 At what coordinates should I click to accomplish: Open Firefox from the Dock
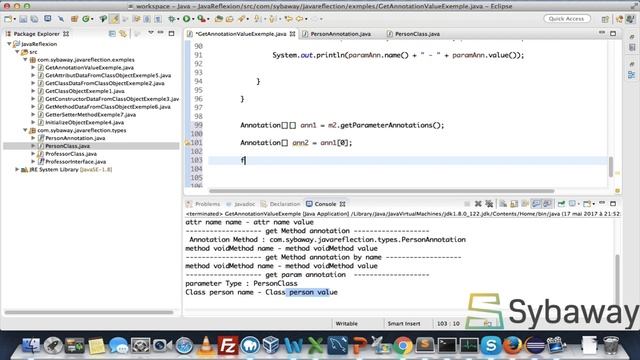point(513,346)
